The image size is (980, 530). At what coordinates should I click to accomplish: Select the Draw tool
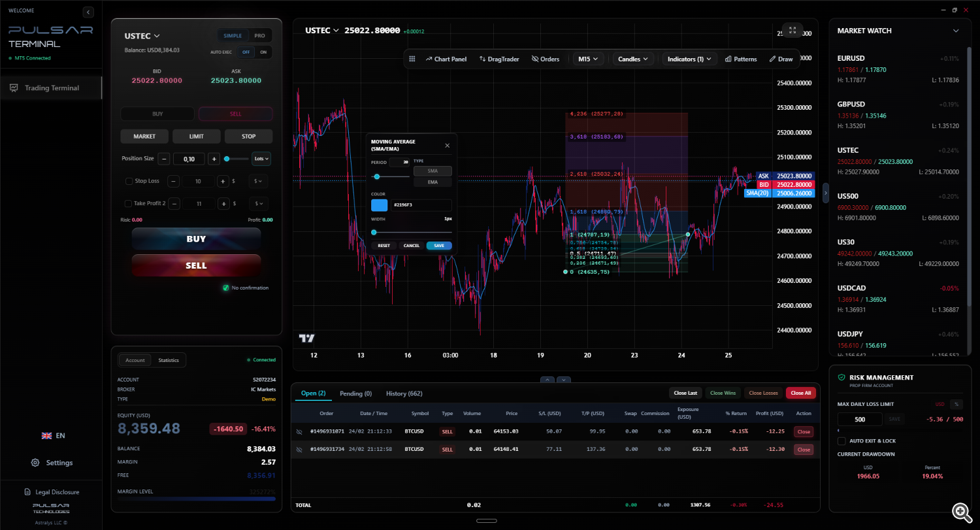point(781,59)
